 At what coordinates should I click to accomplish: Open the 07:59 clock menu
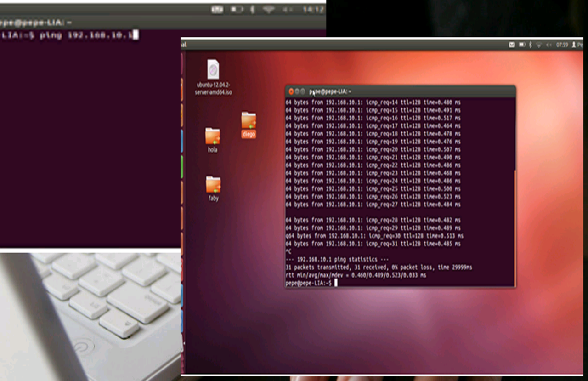[x=562, y=45]
